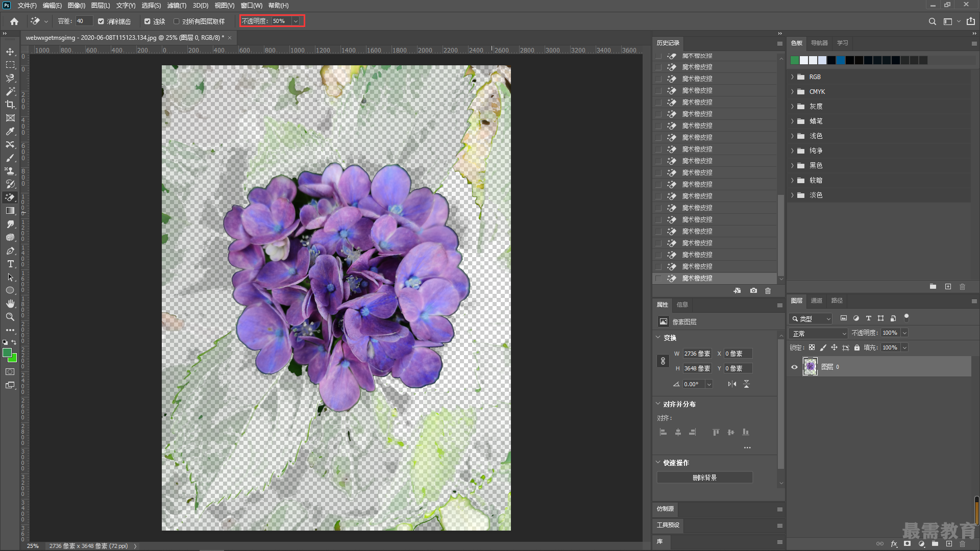Click the create new group folder button in Layers
The width and height of the screenshot is (980, 551).
[x=935, y=544]
